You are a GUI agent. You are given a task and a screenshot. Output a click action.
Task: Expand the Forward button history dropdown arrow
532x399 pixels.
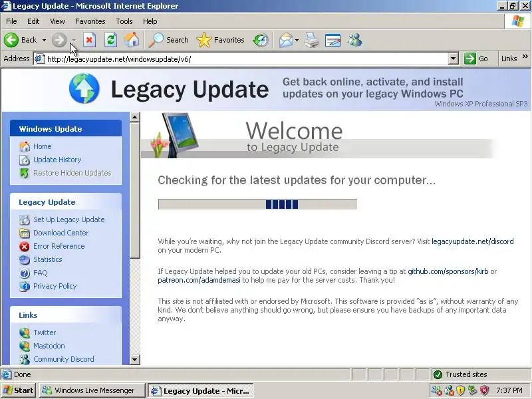point(74,40)
